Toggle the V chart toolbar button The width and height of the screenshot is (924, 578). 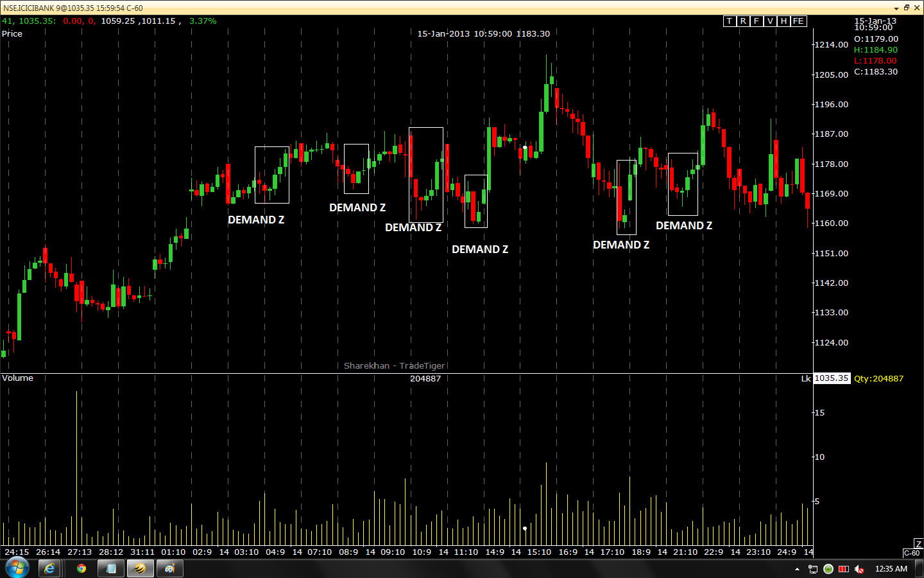pyautogui.click(x=770, y=21)
